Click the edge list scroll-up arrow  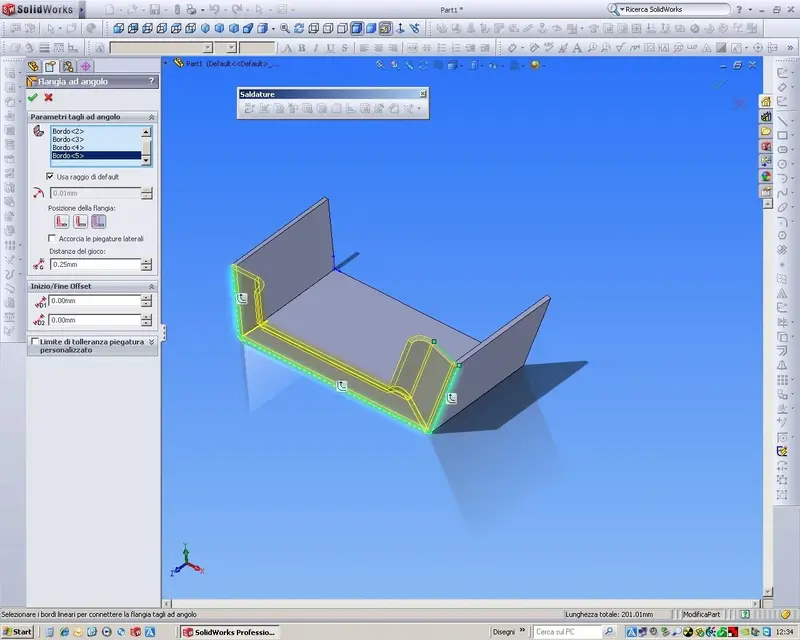click(x=146, y=132)
